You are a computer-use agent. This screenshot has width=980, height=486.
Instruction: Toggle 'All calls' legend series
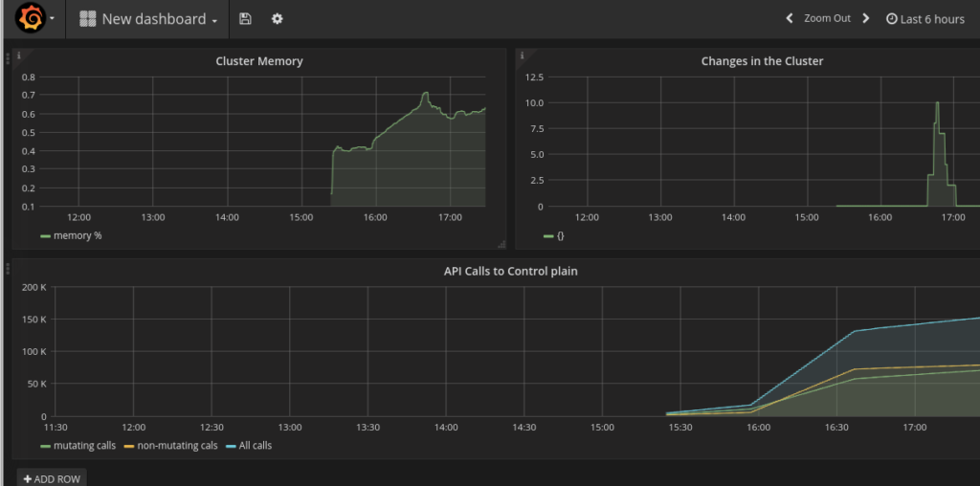tap(254, 446)
